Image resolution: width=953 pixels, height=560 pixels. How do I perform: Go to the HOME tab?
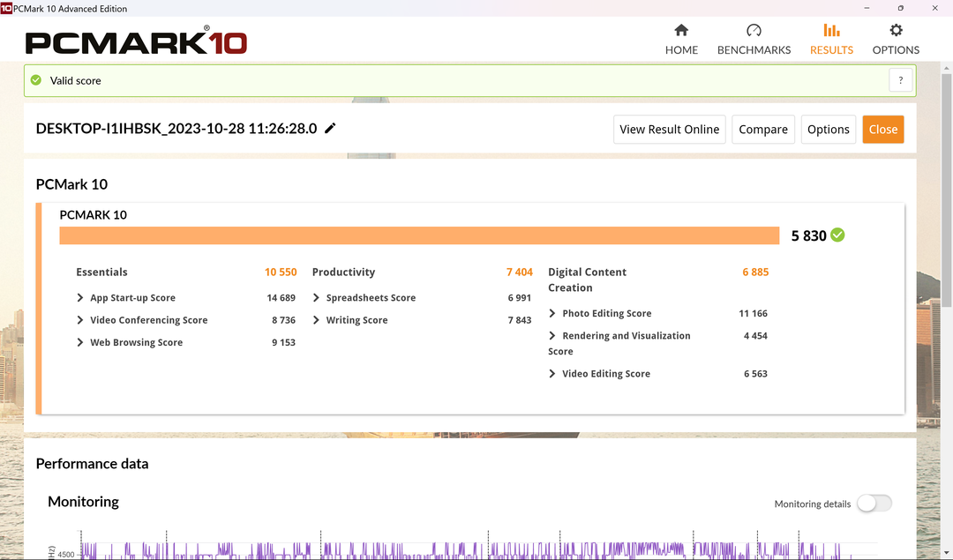click(681, 50)
